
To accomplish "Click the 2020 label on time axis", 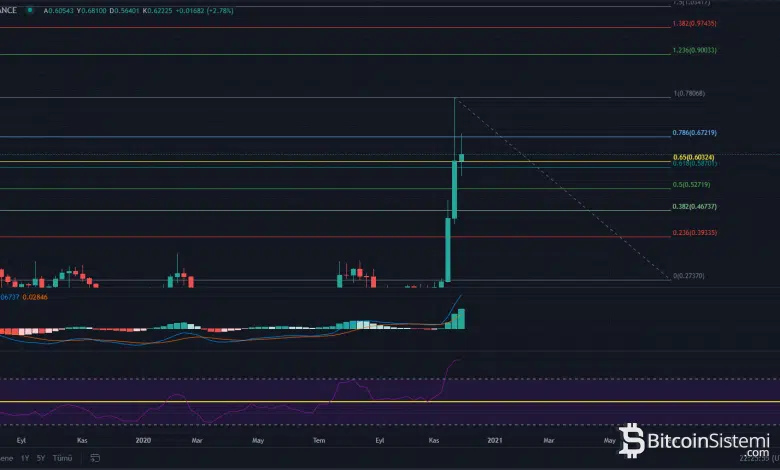I will click(143, 439).
